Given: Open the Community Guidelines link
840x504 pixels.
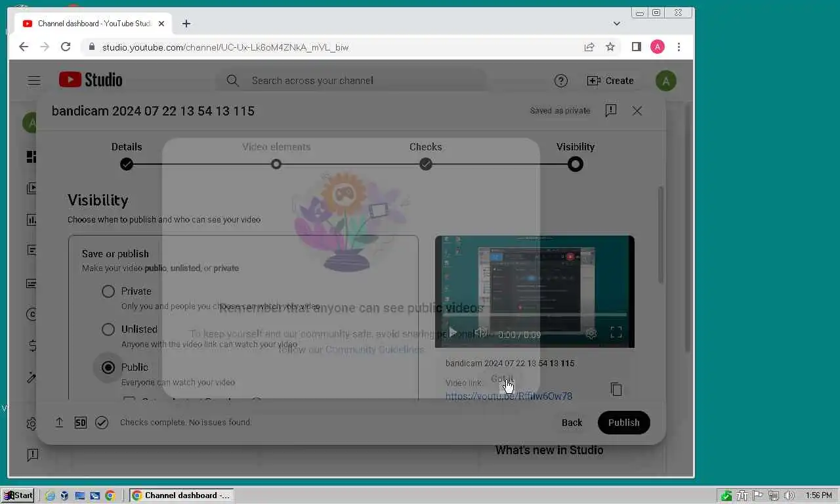Looking at the screenshot, I should click(x=375, y=350).
